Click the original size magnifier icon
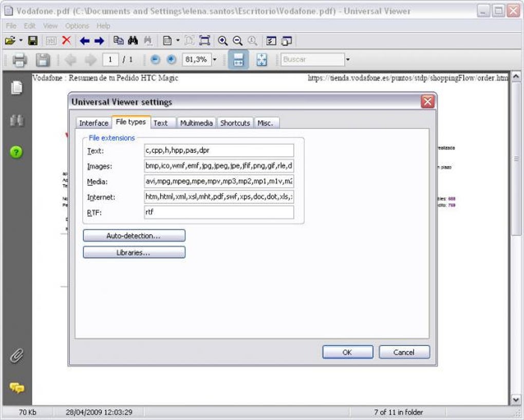Viewport: 524px width, 420px height. tap(253, 41)
